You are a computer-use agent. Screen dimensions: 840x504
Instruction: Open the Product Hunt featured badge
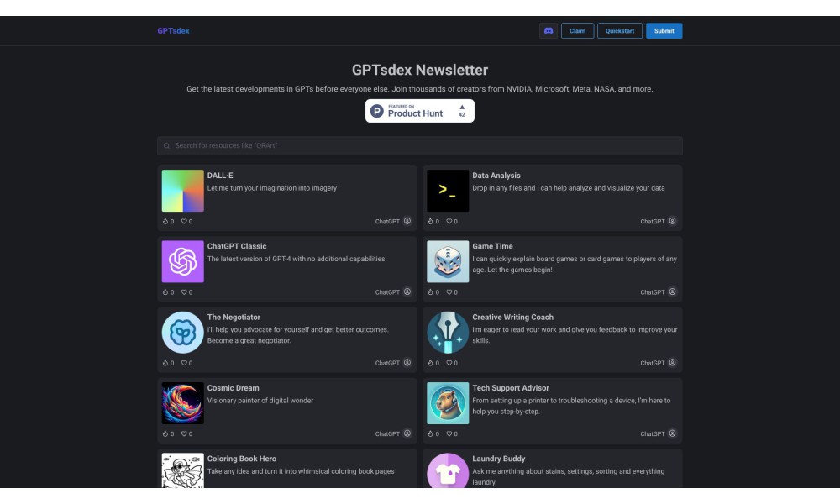click(419, 111)
